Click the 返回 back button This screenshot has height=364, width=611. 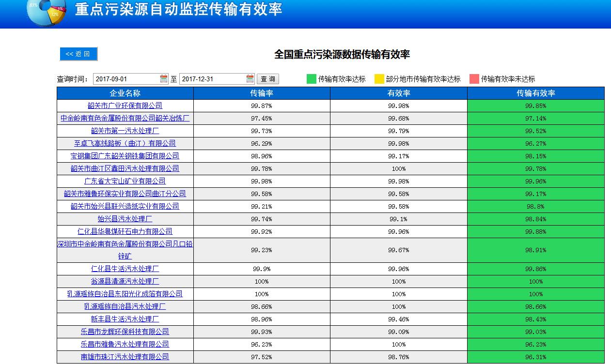(78, 54)
